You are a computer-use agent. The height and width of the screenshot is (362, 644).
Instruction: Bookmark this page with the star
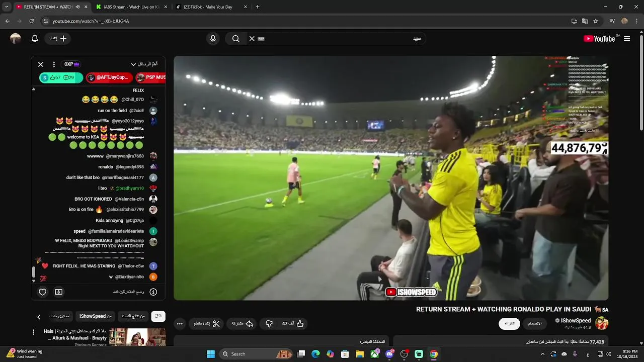596,21
